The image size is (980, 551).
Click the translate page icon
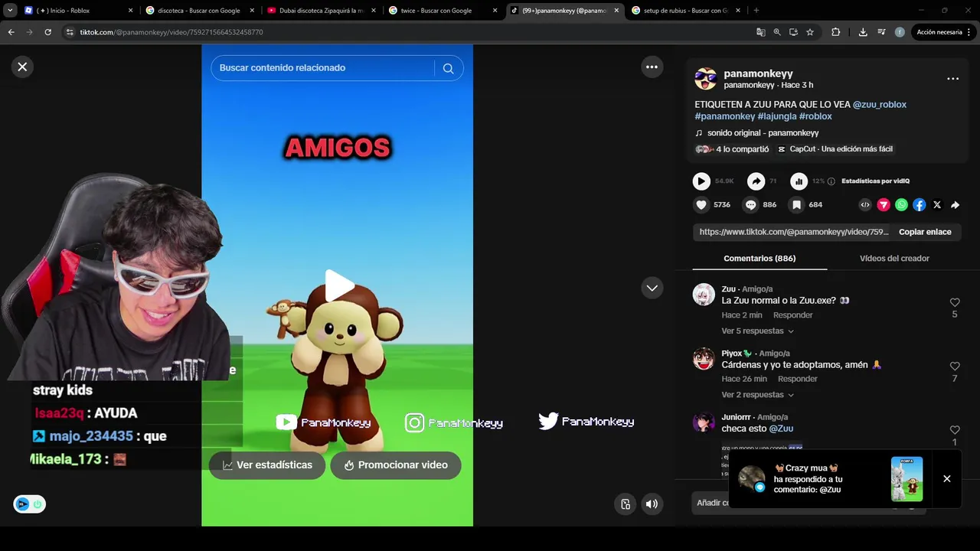point(760,32)
